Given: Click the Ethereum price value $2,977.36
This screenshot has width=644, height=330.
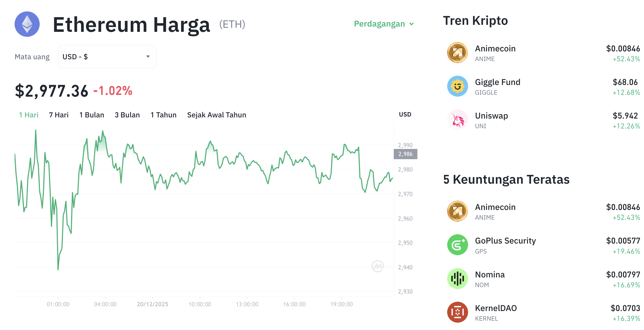Looking at the screenshot, I should click(x=51, y=91).
